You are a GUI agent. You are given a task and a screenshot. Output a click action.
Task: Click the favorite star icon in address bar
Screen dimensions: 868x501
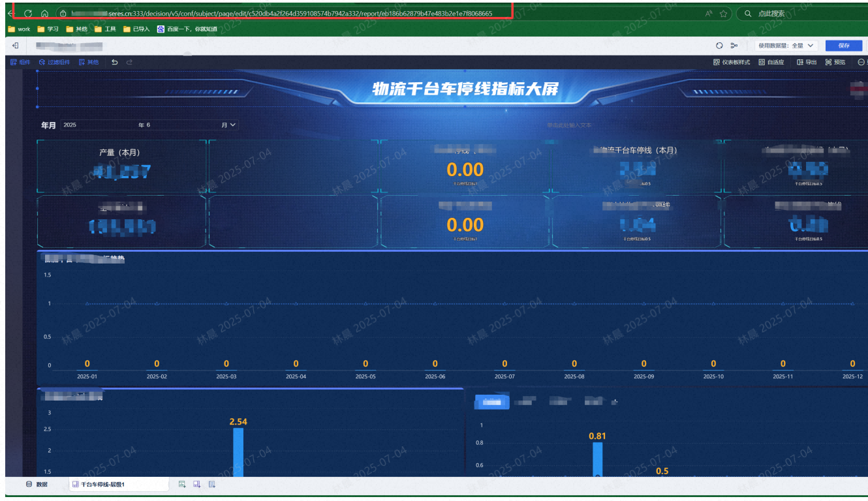click(723, 13)
